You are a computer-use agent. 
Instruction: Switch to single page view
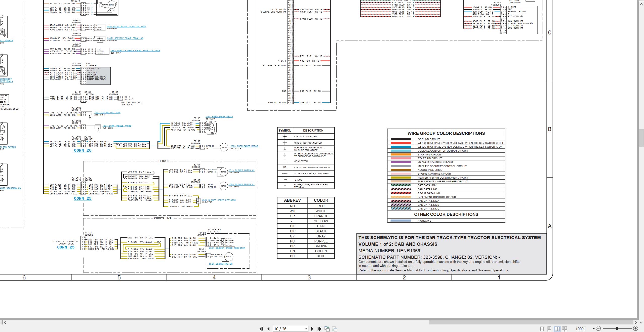tap(542, 329)
